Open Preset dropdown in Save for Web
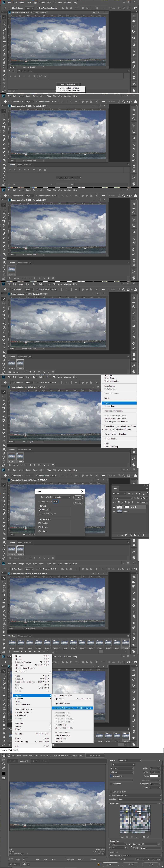 (x=130, y=760)
